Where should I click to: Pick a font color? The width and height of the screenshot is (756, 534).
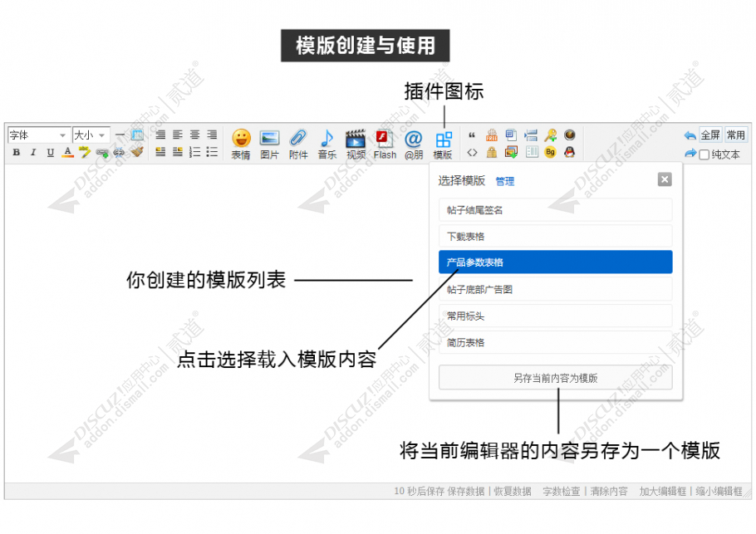[x=68, y=152]
